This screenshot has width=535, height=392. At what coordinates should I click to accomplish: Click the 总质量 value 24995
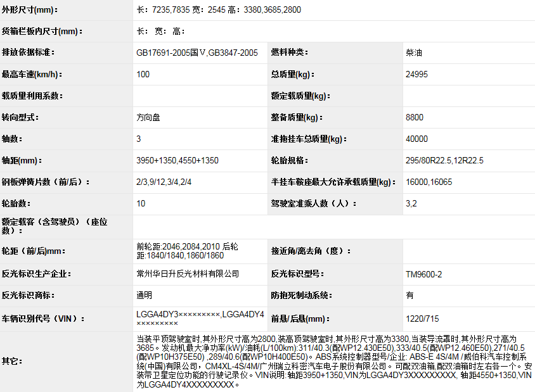tap(416, 74)
